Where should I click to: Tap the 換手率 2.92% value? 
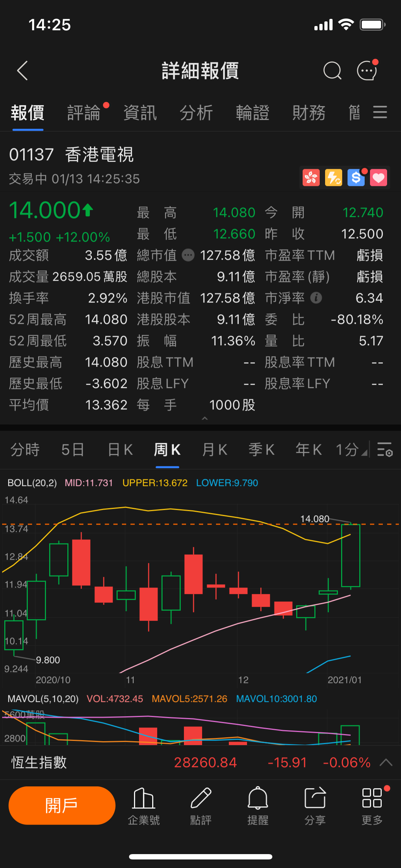coord(108,298)
